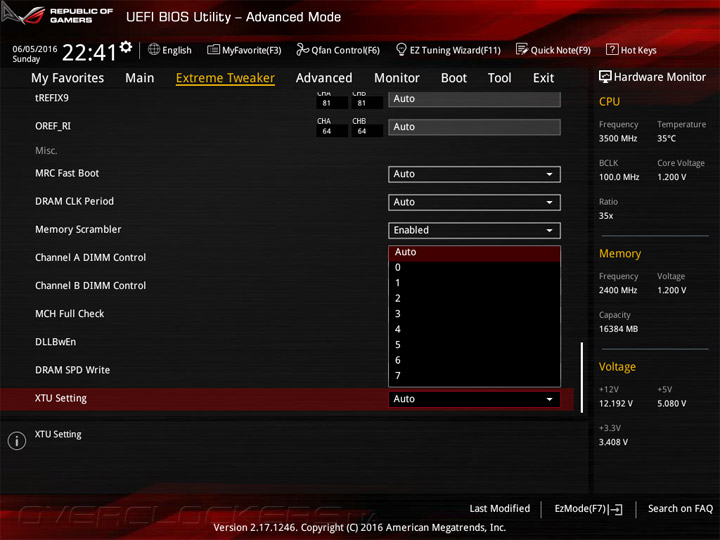Screen dimensions: 720x540
Task: Click the EZ Tuning Wizard bulb icon
Action: pyautogui.click(x=401, y=49)
